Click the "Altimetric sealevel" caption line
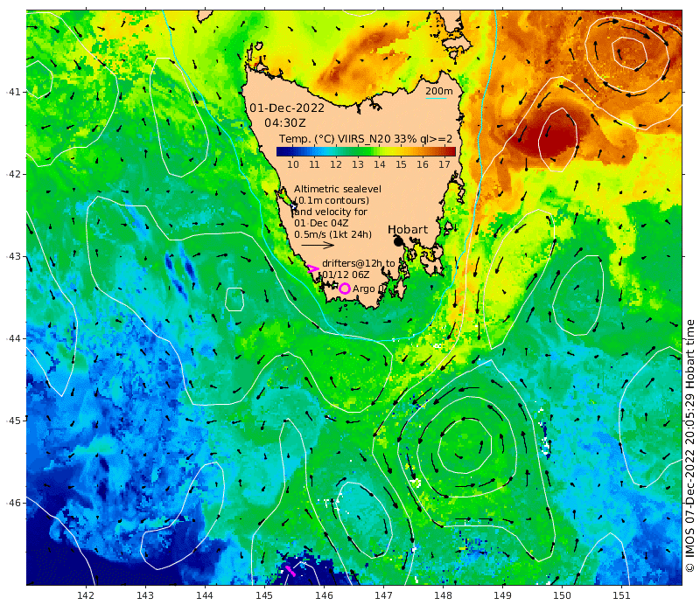This screenshot has height=612, width=700. tap(338, 189)
